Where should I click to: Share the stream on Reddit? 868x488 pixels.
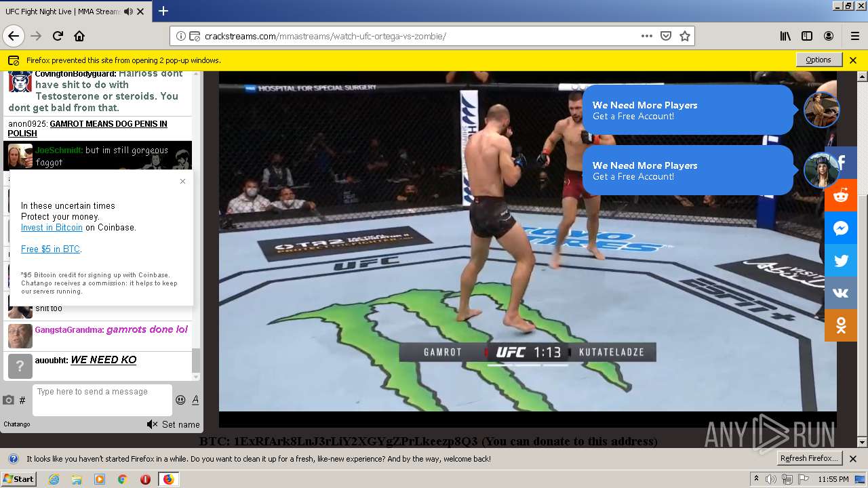pos(841,195)
